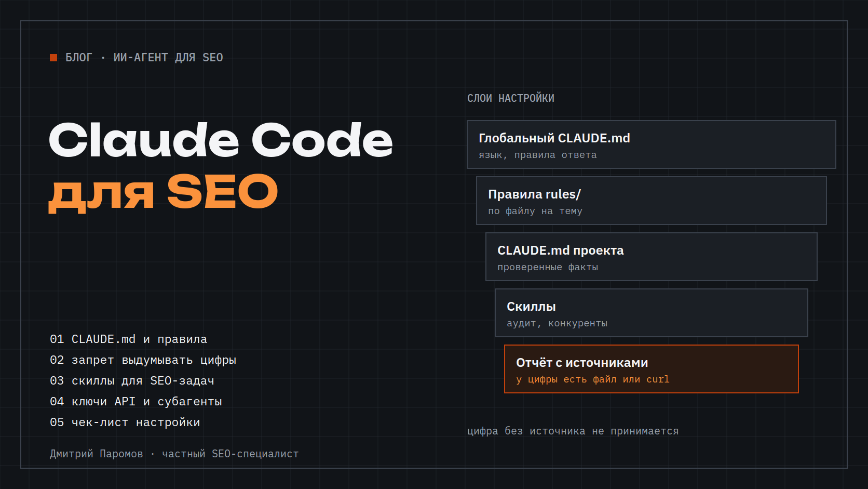The height and width of the screenshot is (489, 868).
Task: Click item '01 CLAUDE.md и правила'
Action: click(x=128, y=339)
